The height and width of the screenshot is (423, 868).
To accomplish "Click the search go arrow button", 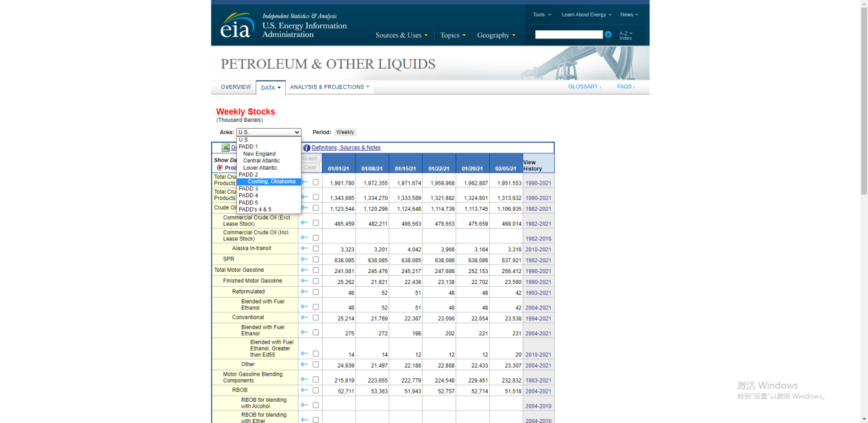I will 608,35.
